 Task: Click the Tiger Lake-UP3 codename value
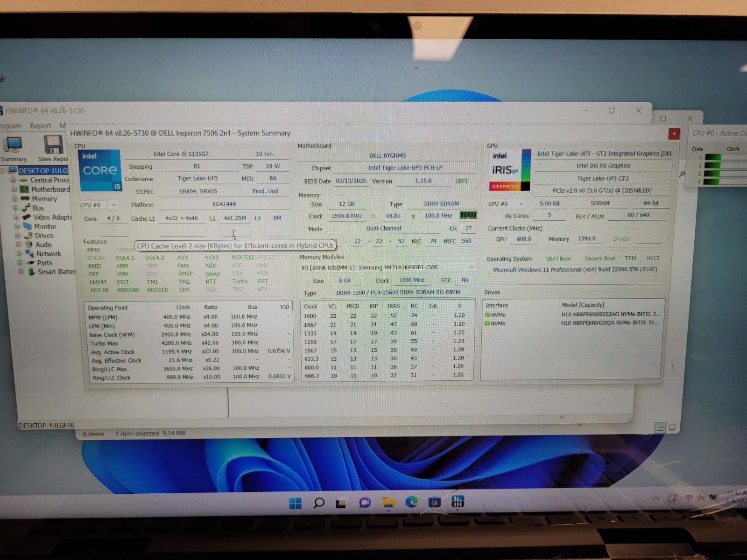pos(197,178)
